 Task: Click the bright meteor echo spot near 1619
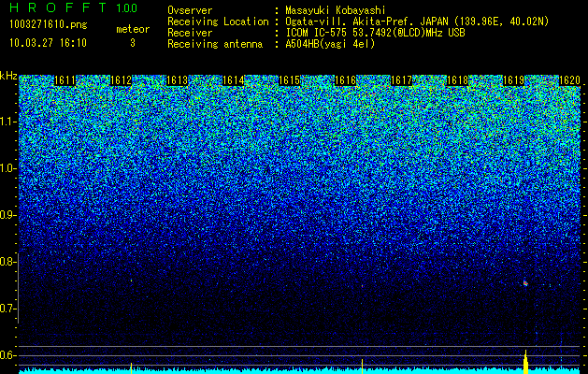tap(525, 283)
